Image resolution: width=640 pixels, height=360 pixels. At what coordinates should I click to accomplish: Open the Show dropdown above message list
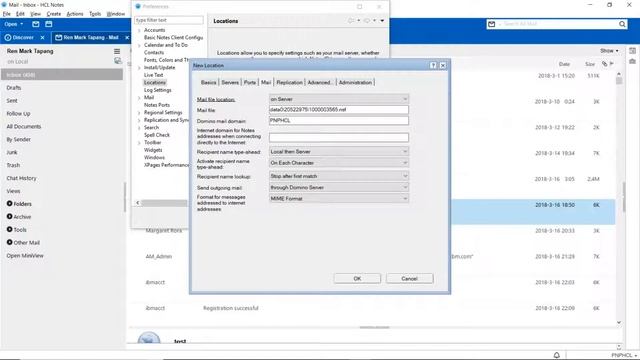click(x=609, y=51)
